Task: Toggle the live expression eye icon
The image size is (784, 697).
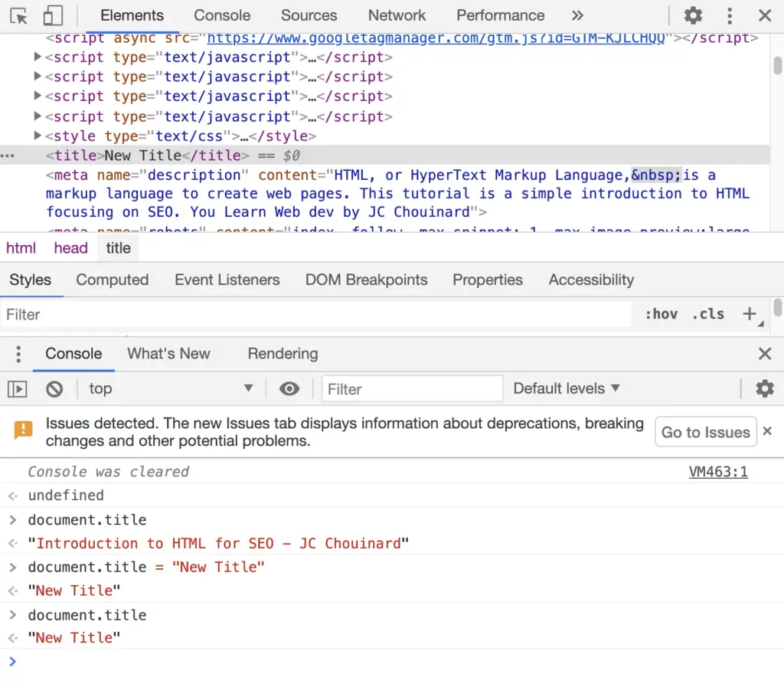Action: [x=289, y=389]
